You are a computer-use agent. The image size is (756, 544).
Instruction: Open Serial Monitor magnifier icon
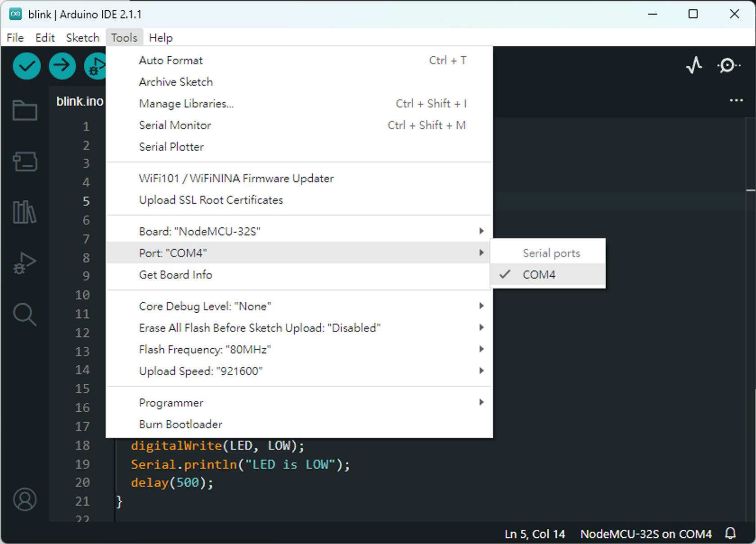coord(728,65)
